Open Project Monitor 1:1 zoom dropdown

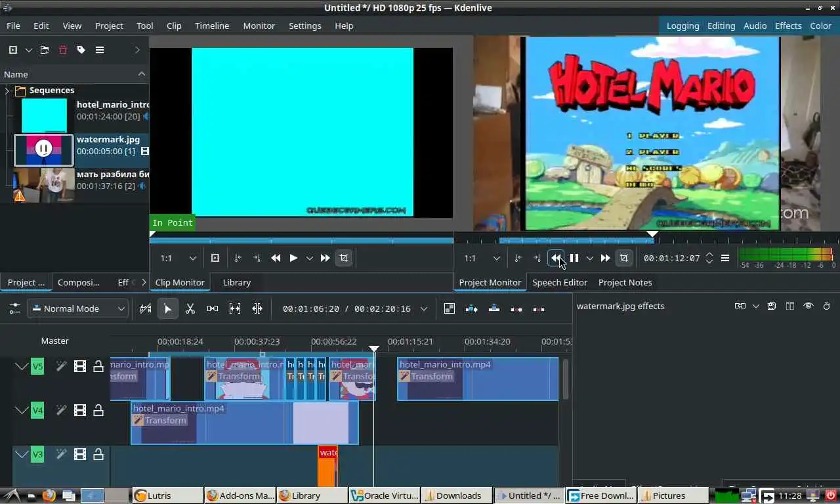(482, 258)
